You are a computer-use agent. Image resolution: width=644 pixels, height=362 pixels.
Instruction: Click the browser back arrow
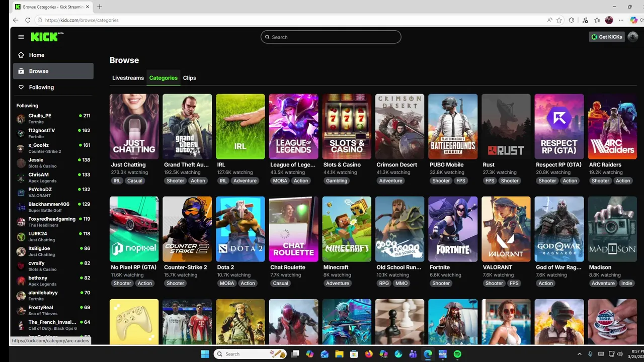16,20
